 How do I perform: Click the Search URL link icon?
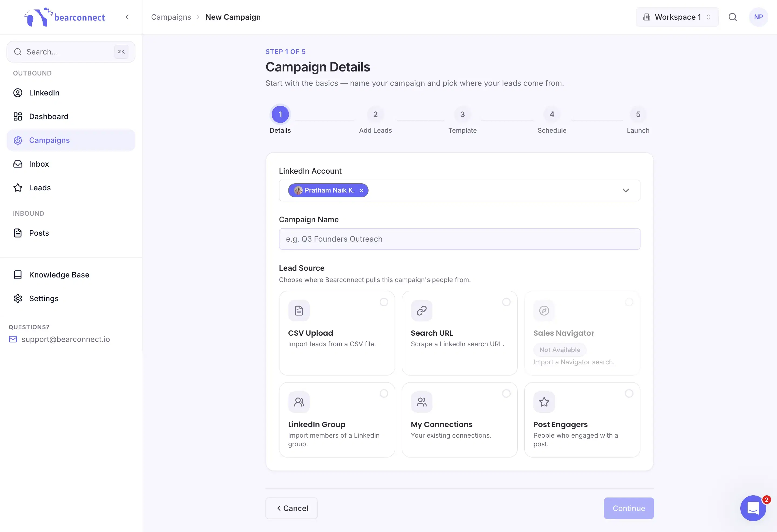[421, 310]
